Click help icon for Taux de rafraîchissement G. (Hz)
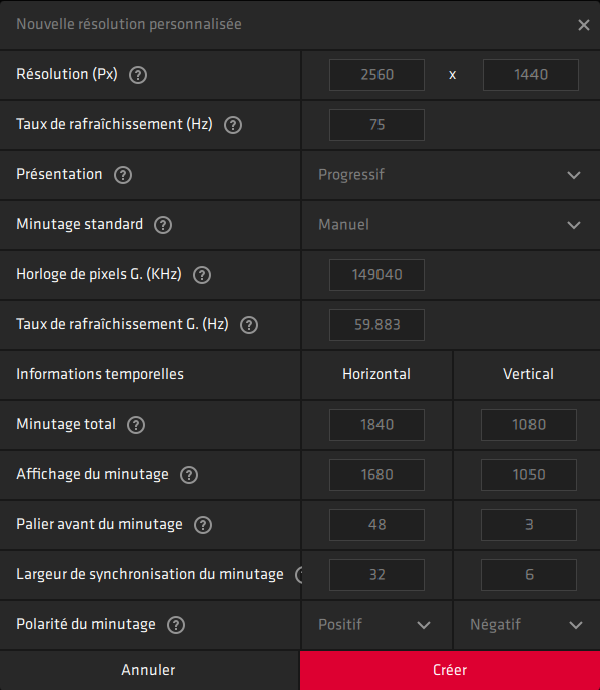Screen dimensions: 600x690 pyautogui.click(x=249, y=325)
